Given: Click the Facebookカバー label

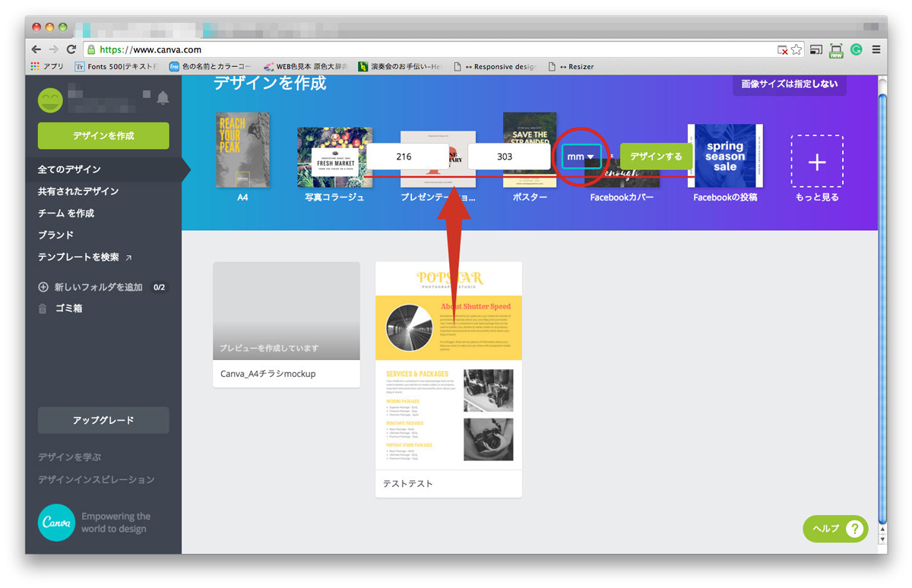Looking at the screenshot, I should (622, 198).
